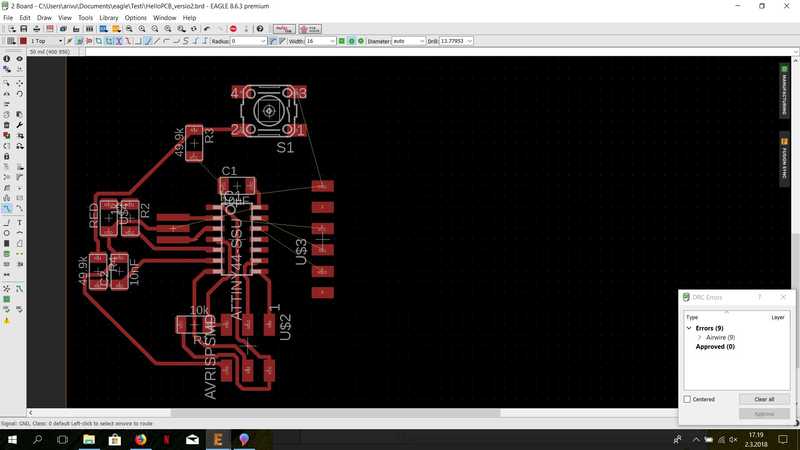The width and height of the screenshot is (800, 450).
Task: Click the ATTINY44 chip on board
Action: tap(237, 240)
